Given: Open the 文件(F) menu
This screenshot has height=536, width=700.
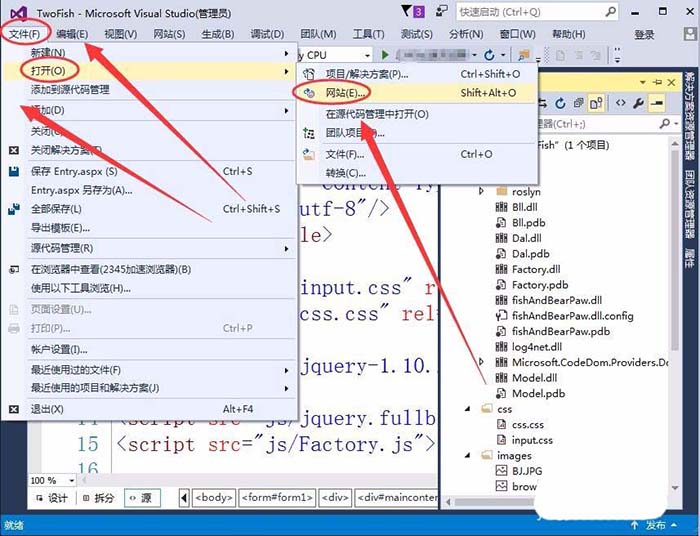Looking at the screenshot, I should 25,34.
